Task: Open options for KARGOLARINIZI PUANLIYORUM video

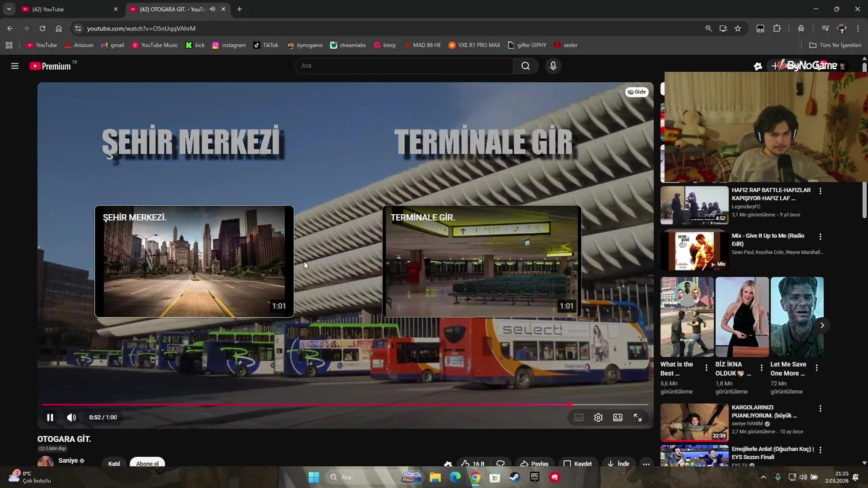Action: point(820,409)
